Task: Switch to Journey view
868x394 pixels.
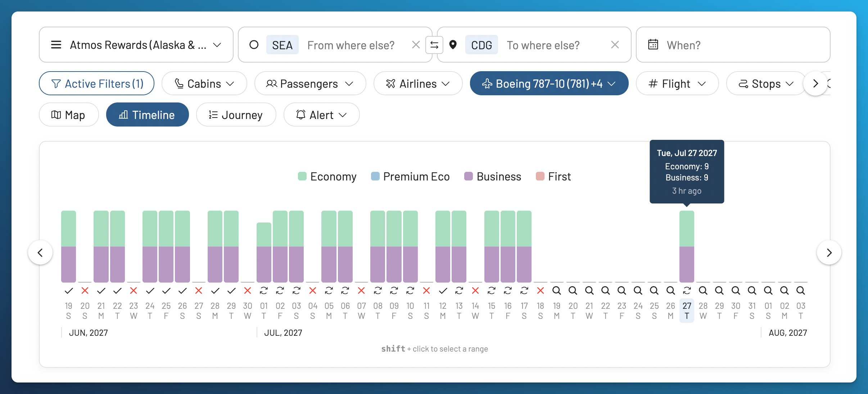Action: pos(236,115)
